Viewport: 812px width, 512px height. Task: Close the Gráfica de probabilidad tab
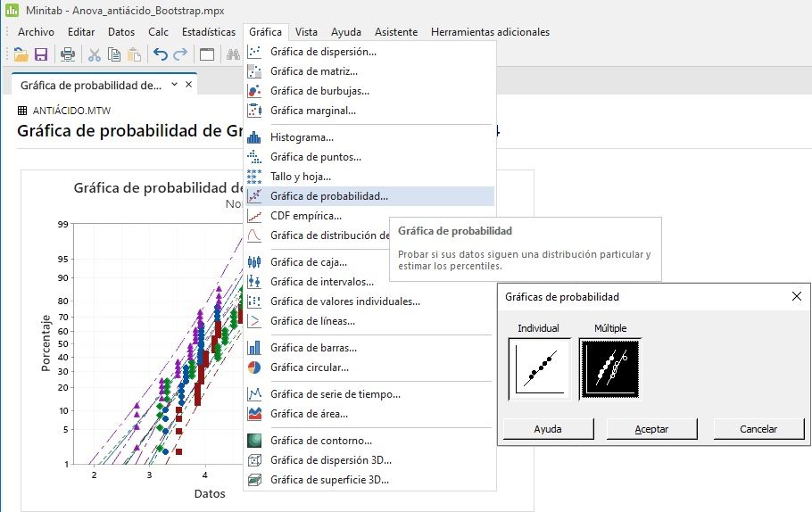pyautogui.click(x=188, y=85)
